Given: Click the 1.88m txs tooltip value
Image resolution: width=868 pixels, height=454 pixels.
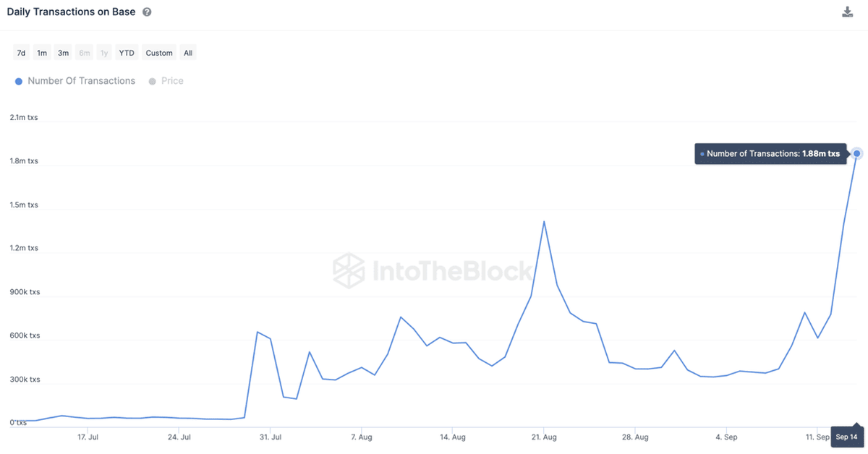Looking at the screenshot, I should (820, 153).
